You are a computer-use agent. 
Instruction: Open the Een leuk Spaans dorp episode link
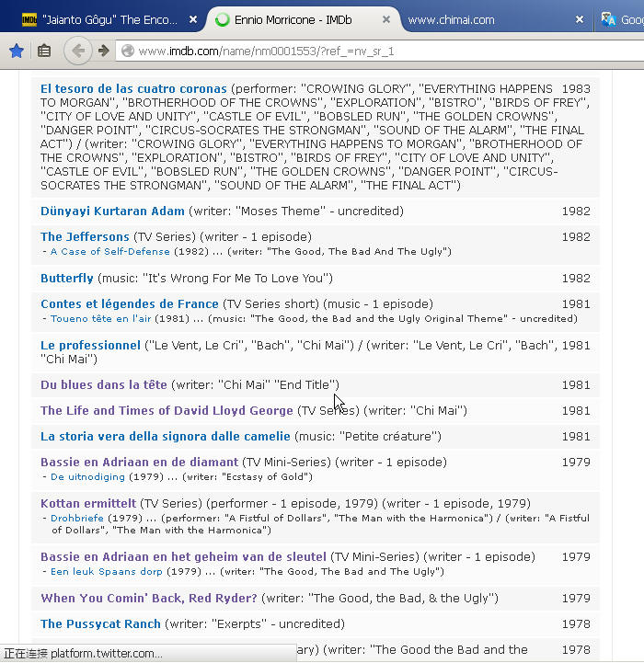(x=106, y=572)
